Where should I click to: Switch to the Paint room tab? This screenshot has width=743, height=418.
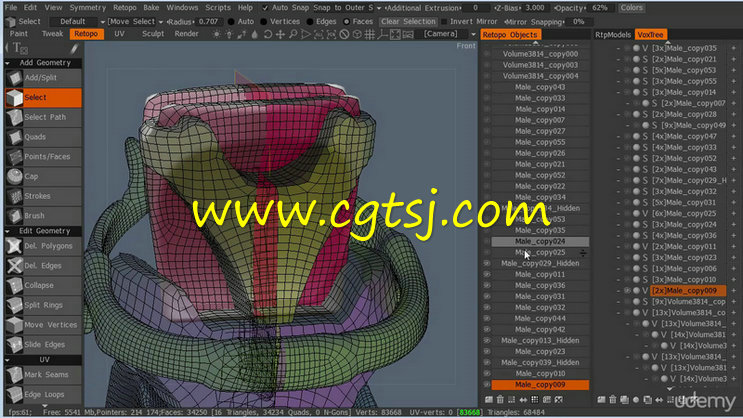point(18,34)
